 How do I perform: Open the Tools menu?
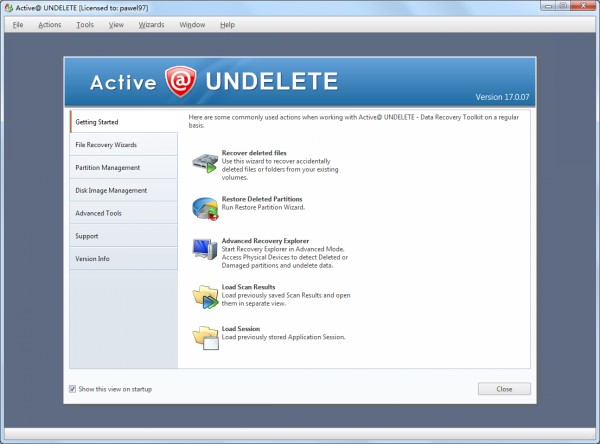[85, 25]
